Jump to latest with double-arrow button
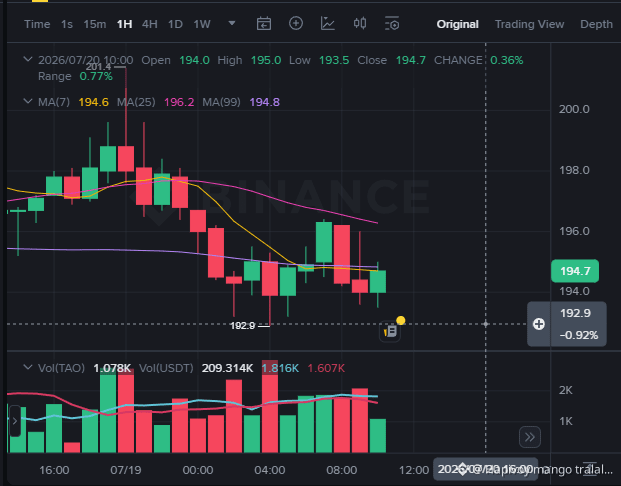 coord(530,437)
